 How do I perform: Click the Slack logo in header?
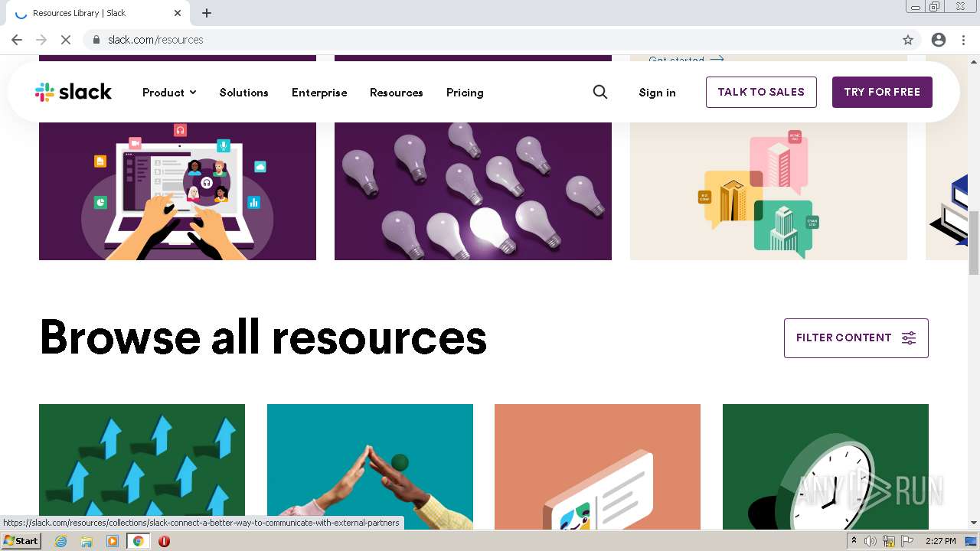click(73, 92)
